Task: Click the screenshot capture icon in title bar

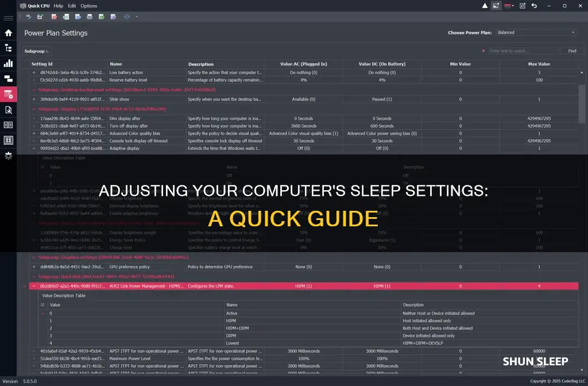Action: click(x=523, y=6)
